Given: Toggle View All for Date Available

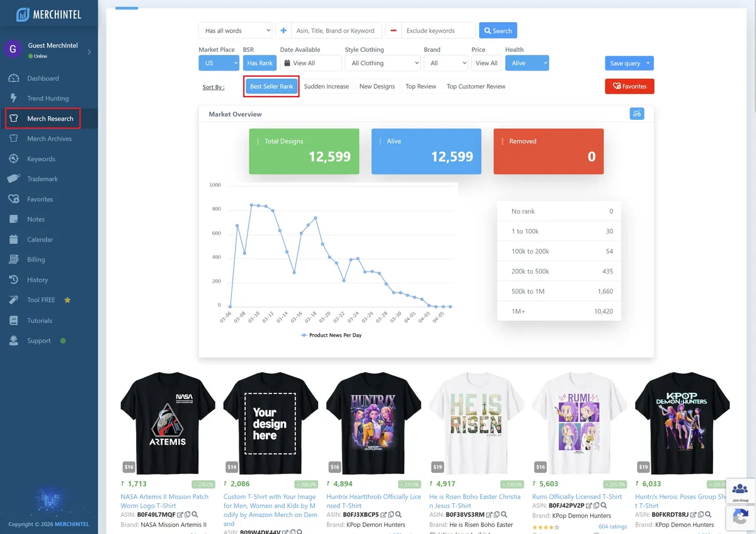Looking at the screenshot, I should tap(311, 62).
